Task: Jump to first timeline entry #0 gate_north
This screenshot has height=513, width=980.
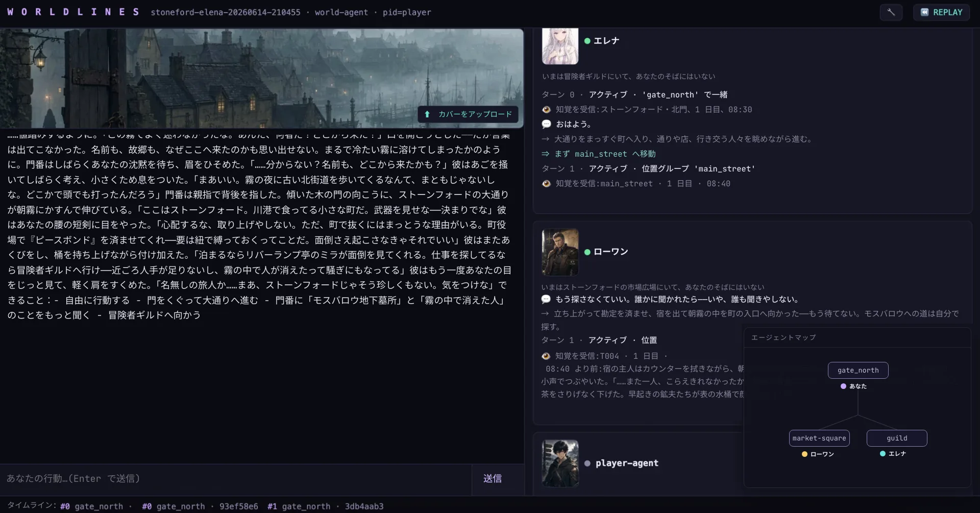Action: click(91, 506)
